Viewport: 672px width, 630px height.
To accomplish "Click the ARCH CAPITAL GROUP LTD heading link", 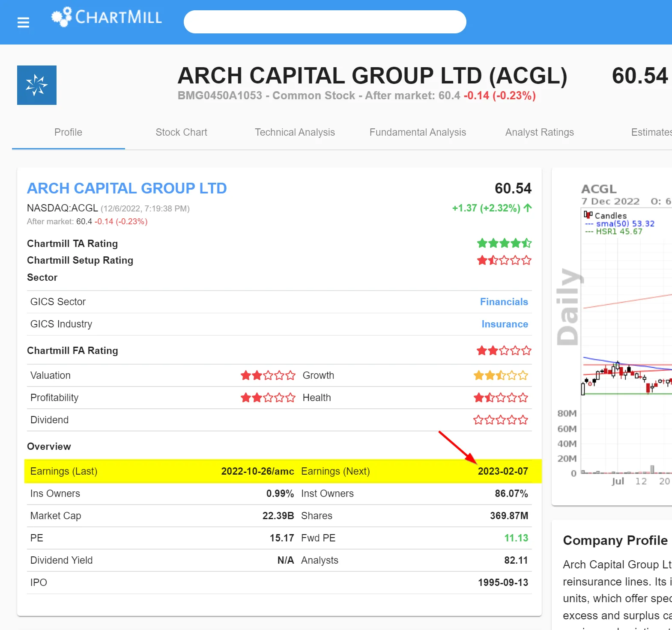I will point(127,188).
